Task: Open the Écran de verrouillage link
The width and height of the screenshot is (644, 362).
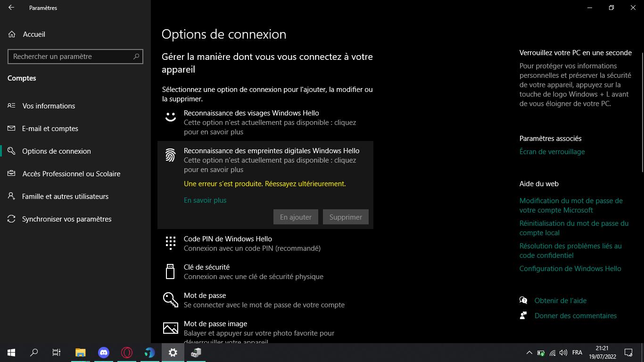Action: tap(552, 152)
